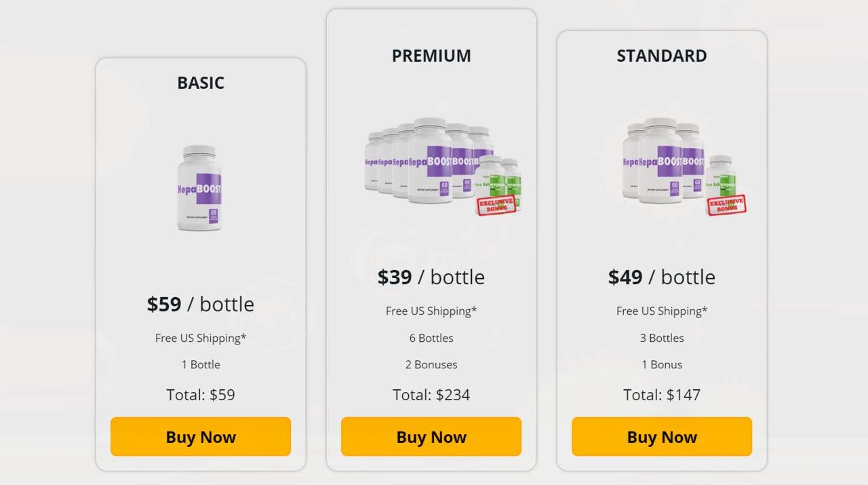Click the Exclusive Bonus stamp in Premium
868x485 pixels.
[x=496, y=206]
